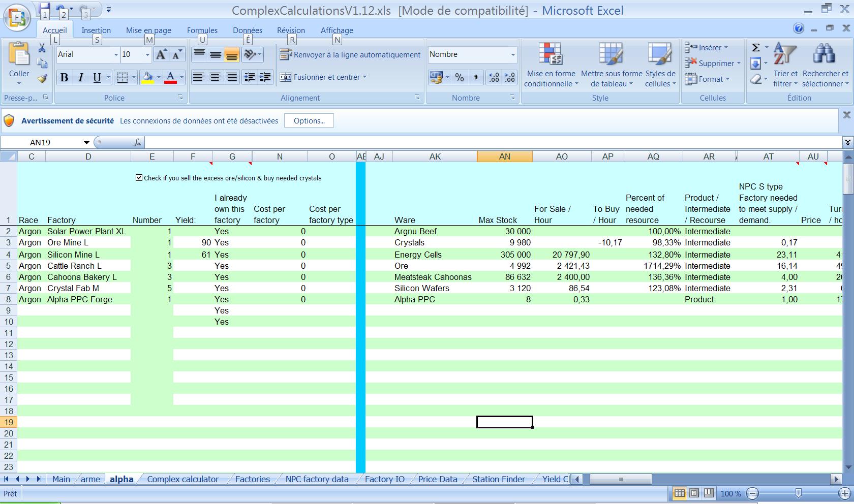Click Renvoyer à la ligne automatiquement
Viewport: 854px width, 504px height.
click(351, 54)
